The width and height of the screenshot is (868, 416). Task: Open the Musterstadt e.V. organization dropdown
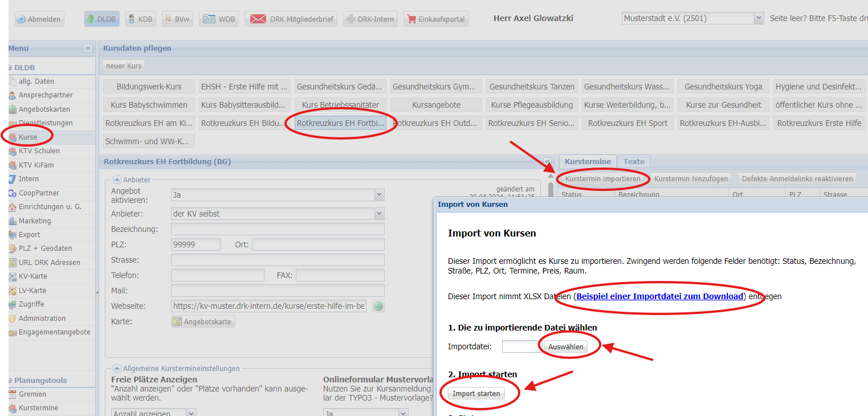point(758,18)
